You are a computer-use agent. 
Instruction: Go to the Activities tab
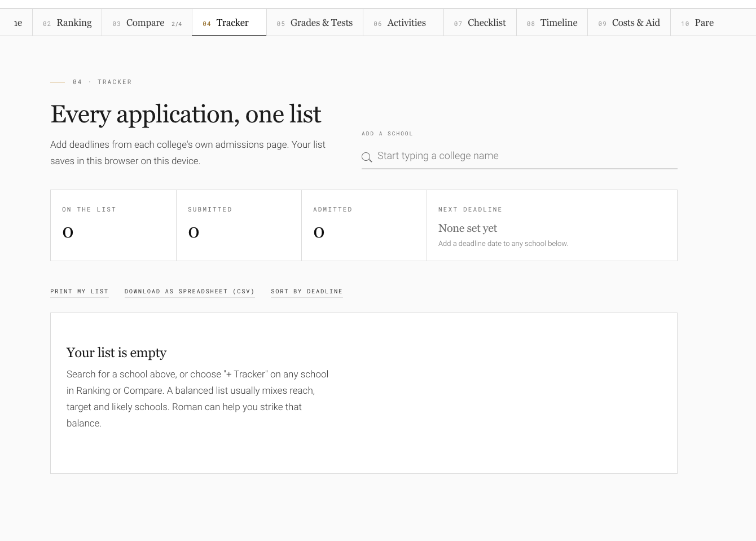(403, 23)
